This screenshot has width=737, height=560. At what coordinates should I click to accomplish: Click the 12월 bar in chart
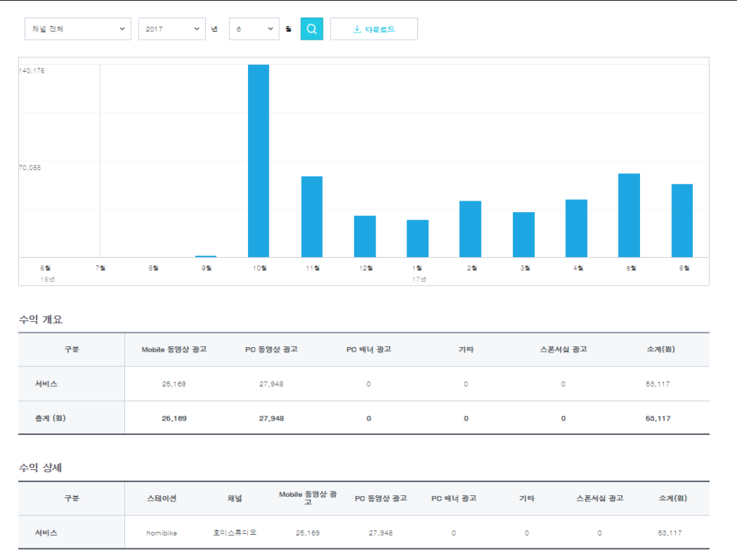[365, 237]
